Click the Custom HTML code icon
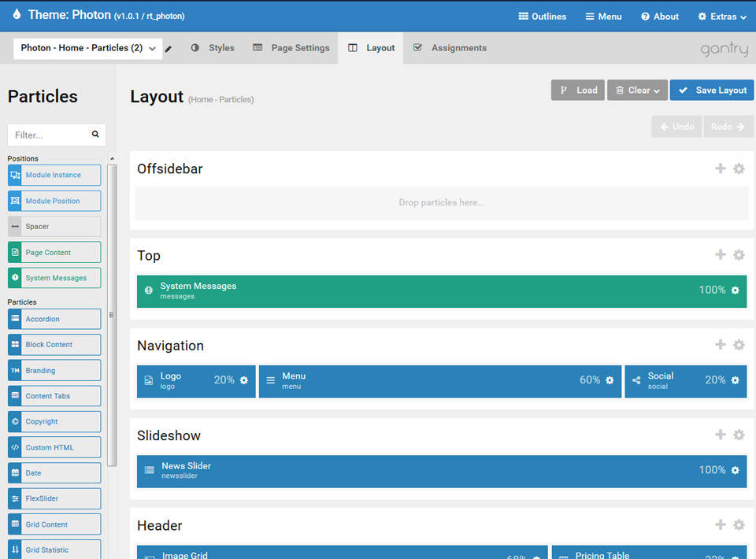This screenshot has height=559, width=756. pyautogui.click(x=15, y=447)
